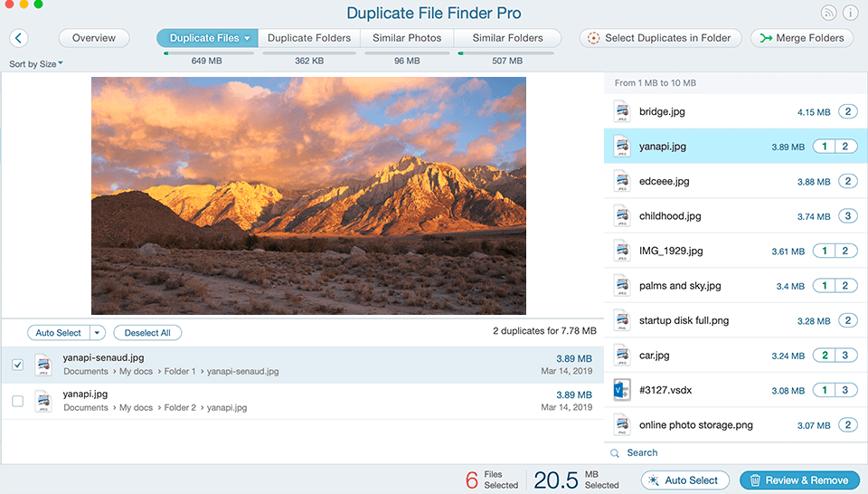Select the yanapi.jpg row in file list
This screenshot has height=494, width=868.
[x=736, y=147]
